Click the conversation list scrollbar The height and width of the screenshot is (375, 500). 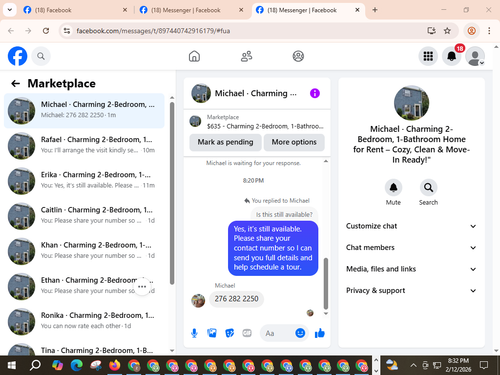point(172,193)
